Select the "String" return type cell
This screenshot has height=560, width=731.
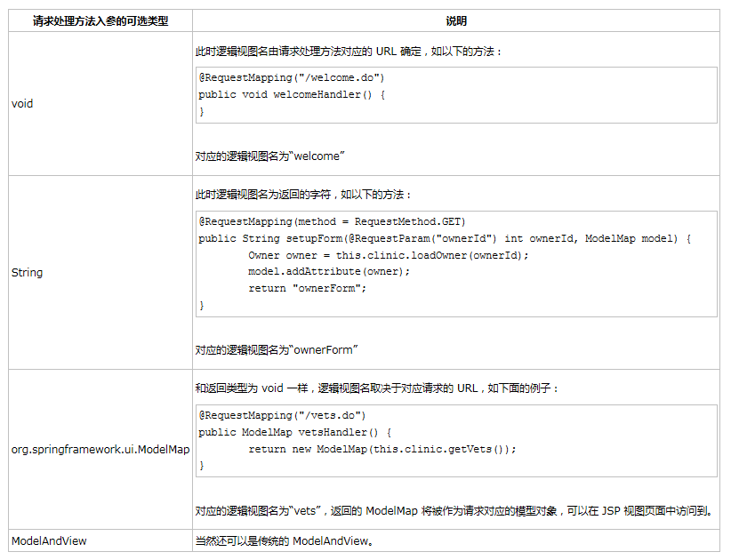coord(27,273)
